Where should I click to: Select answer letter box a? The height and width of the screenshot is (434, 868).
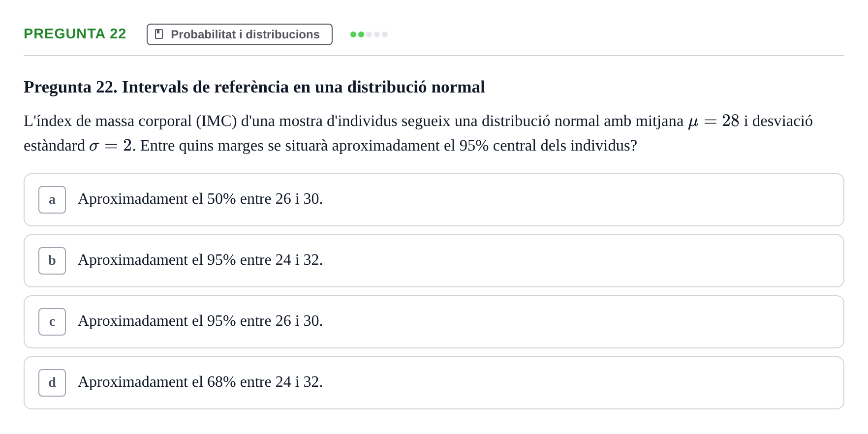point(52,200)
